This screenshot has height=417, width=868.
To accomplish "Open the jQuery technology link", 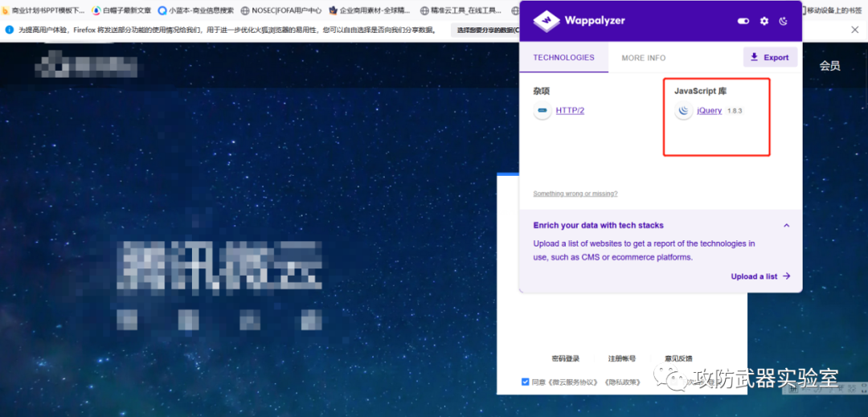I will pyautogui.click(x=709, y=111).
